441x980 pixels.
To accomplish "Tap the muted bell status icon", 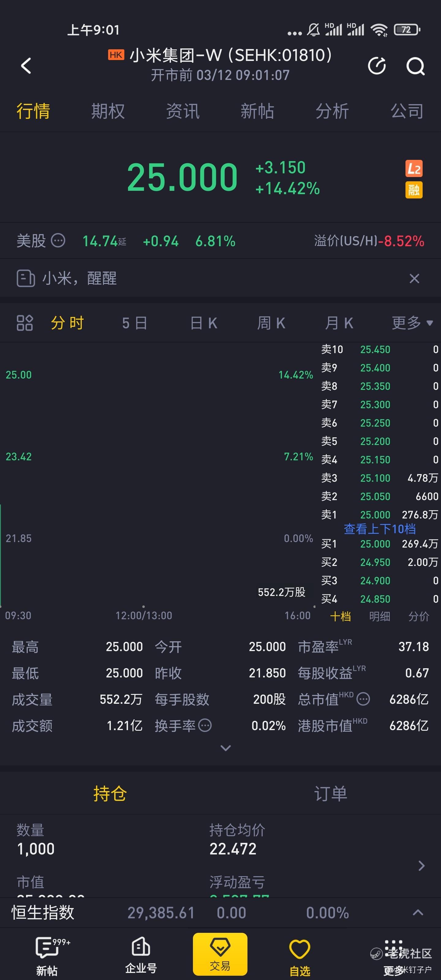I will coord(313,30).
